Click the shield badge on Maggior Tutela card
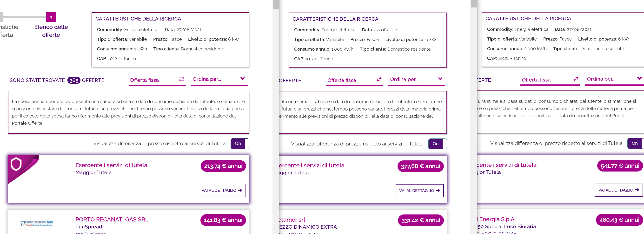 tap(16, 164)
